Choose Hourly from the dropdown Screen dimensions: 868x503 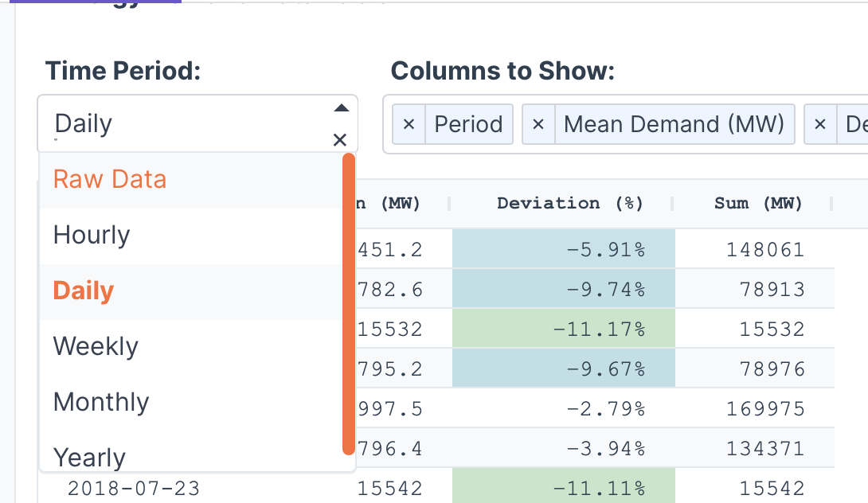(92, 235)
